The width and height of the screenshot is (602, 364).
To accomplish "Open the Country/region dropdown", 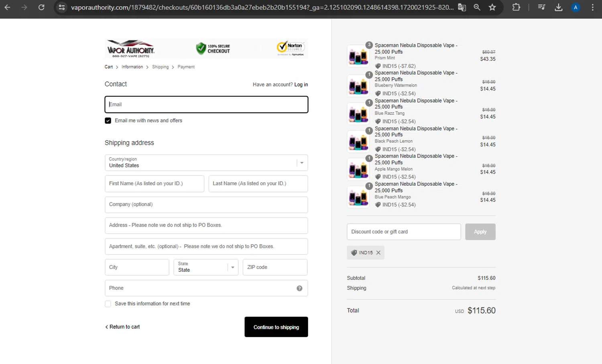I will click(x=206, y=163).
